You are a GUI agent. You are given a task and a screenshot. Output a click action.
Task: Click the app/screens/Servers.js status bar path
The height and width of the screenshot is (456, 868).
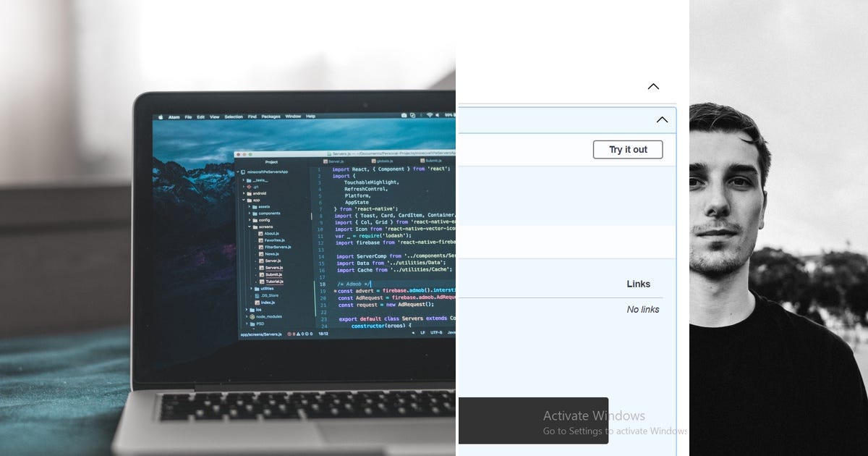(261, 334)
